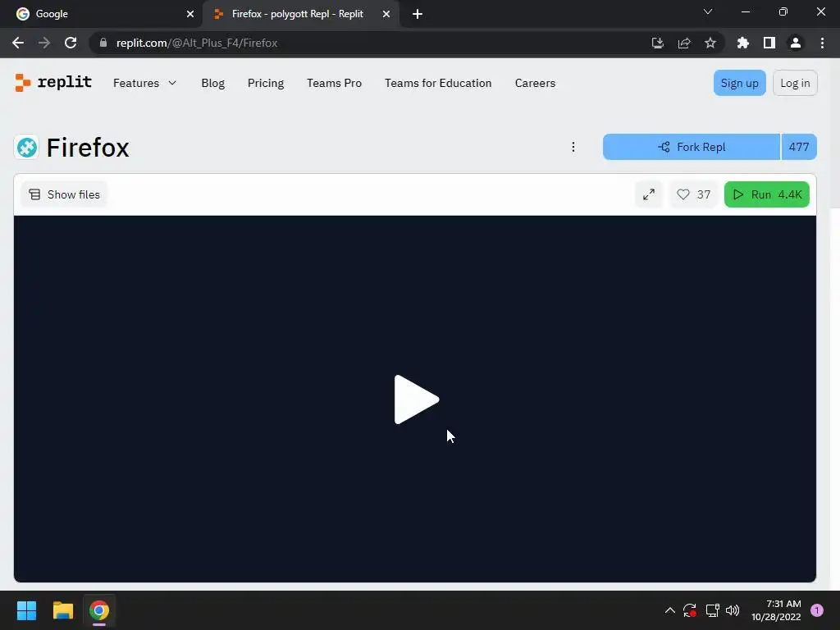Click the Replit logo
Screen dimensions: 840x630
coord(53,83)
